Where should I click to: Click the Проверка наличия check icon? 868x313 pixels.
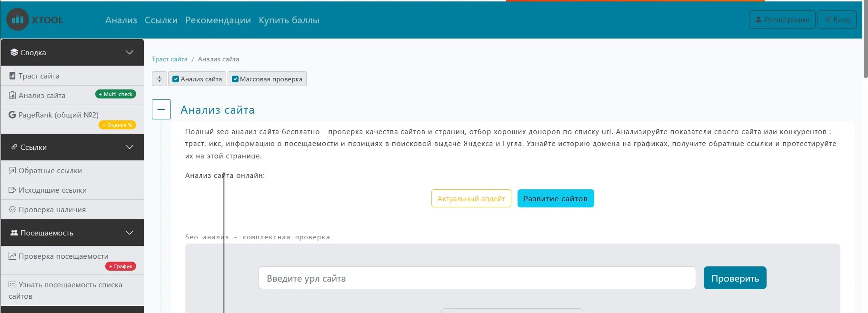[x=12, y=209]
